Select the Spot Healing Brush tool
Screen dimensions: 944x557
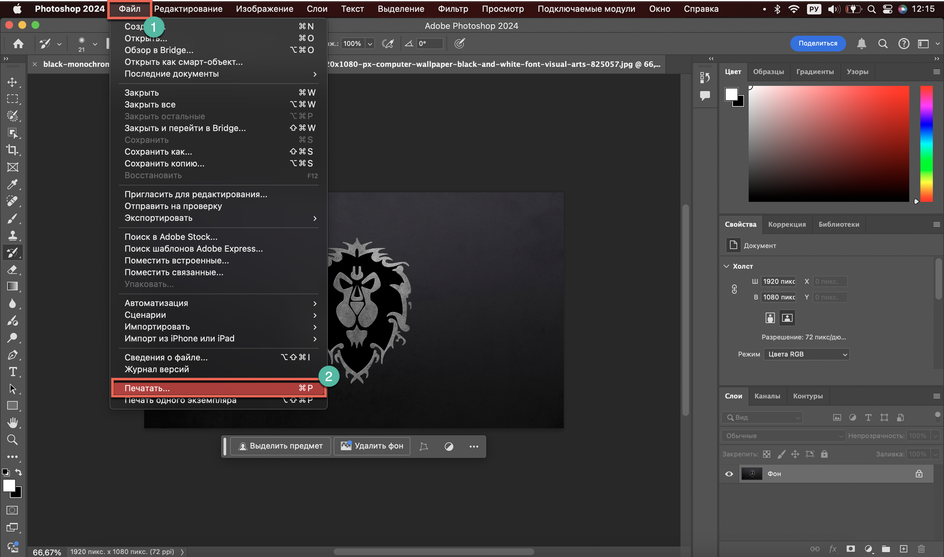pyautogui.click(x=12, y=201)
